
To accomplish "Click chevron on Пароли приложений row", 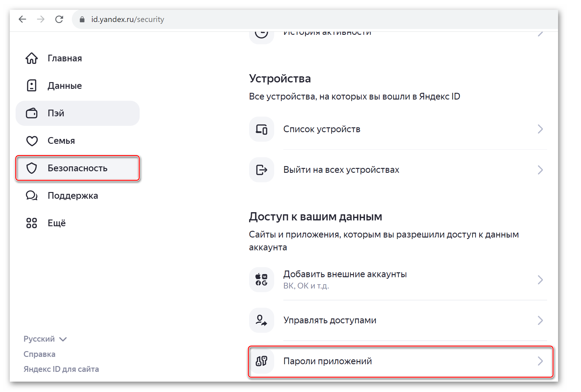I will click(540, 361).
